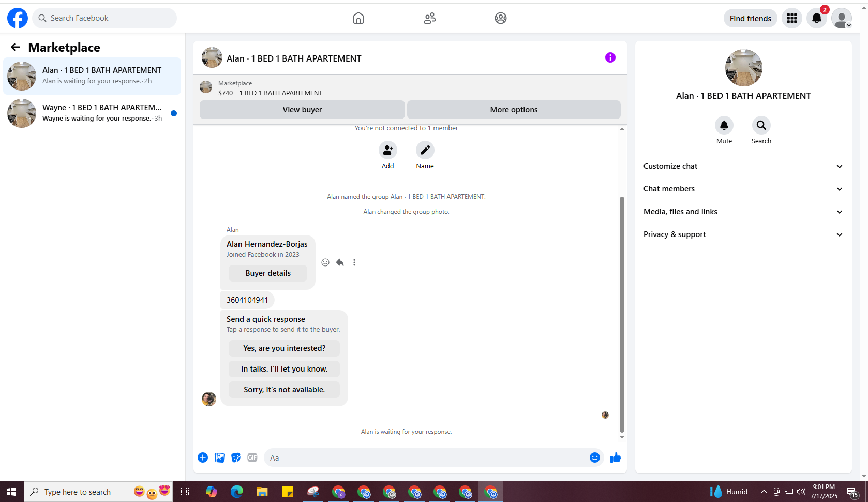The height and width of the screenshot is (502, 868).
Task: Click the purple conversation information icon
Action: click(610, 57)
